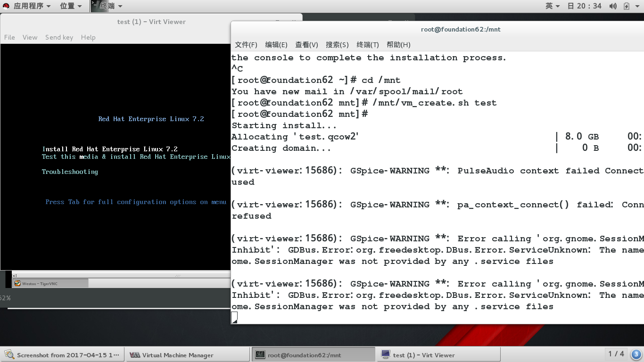The height and width of the screenshot is (362, 644).
Task: Click the Virt Viewer monitor icon in taskbar
Action: coord(386,355)
